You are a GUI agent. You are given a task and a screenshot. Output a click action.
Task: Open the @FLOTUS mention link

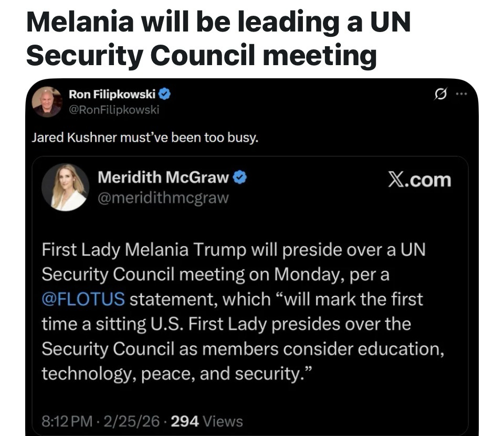(83, 299)
